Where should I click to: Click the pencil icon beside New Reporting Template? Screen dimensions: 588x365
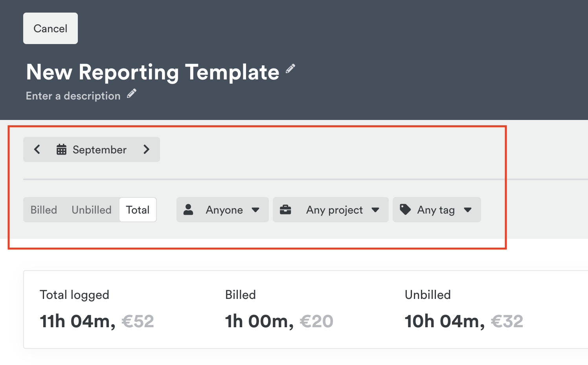pyautogui.click(x=290, y=69)
